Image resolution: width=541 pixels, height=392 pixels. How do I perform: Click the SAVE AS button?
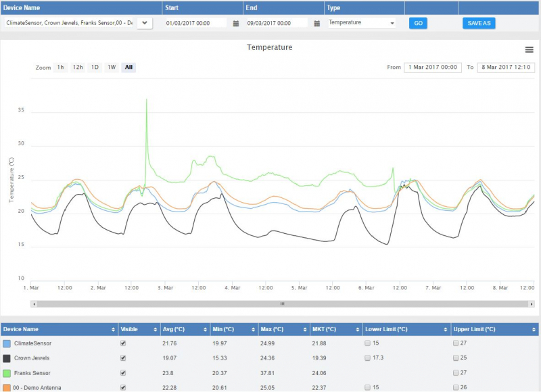[479, 23]
